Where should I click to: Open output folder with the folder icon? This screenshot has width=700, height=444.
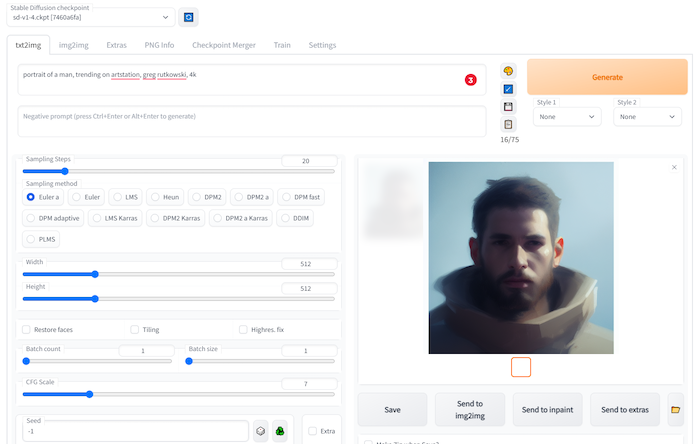[675, 410]
